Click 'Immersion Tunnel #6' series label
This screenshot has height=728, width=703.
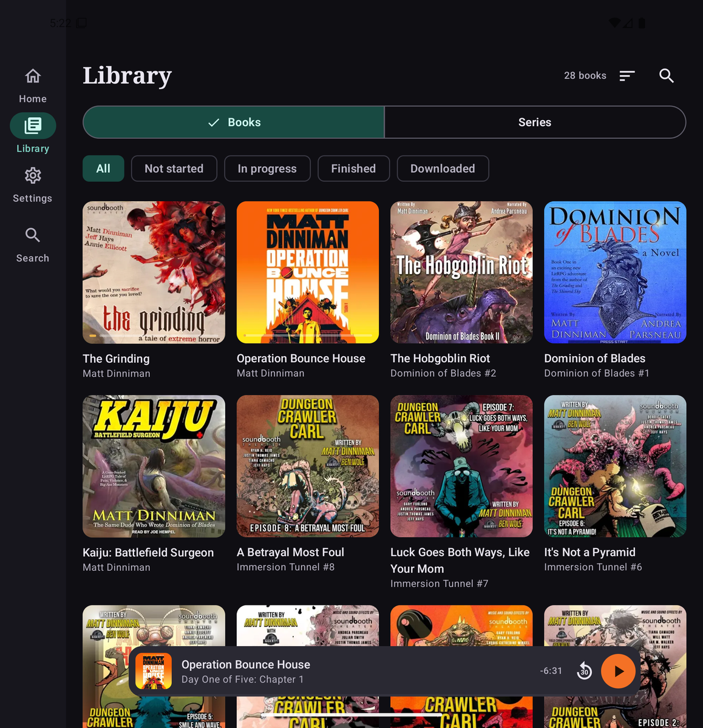pos(593,567)
